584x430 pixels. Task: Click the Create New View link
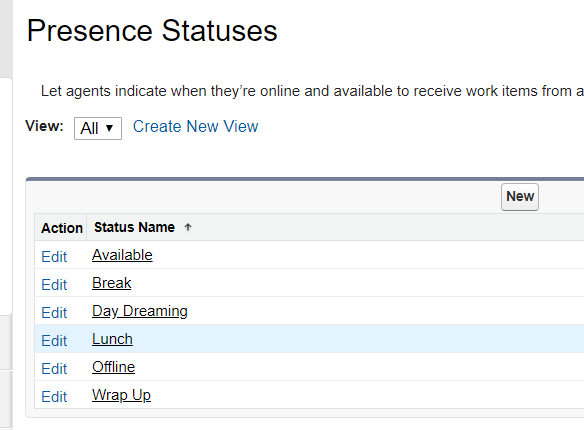tap(196, 127)
